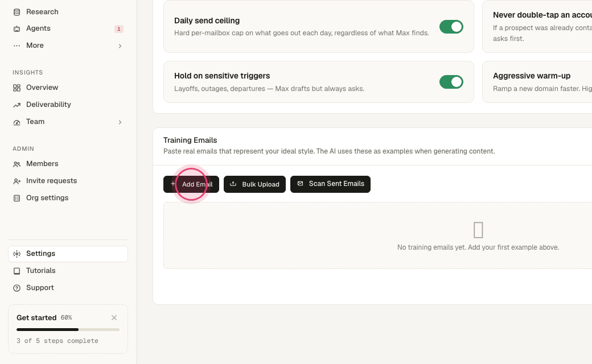This screenshot has height=364, width=592.
Task: Click the envelope icon in Scan Sent Emails
Action: click(x=300, y=183)
